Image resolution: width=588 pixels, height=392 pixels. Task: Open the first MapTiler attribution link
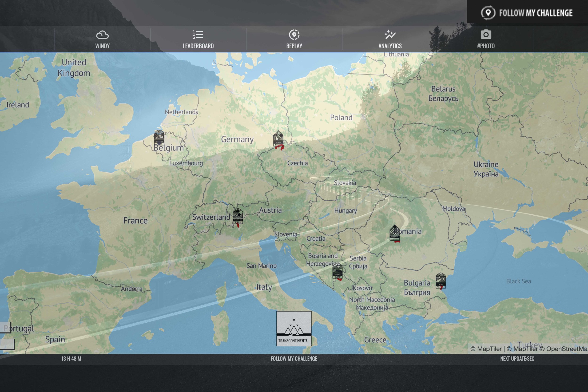pos(486,349)
